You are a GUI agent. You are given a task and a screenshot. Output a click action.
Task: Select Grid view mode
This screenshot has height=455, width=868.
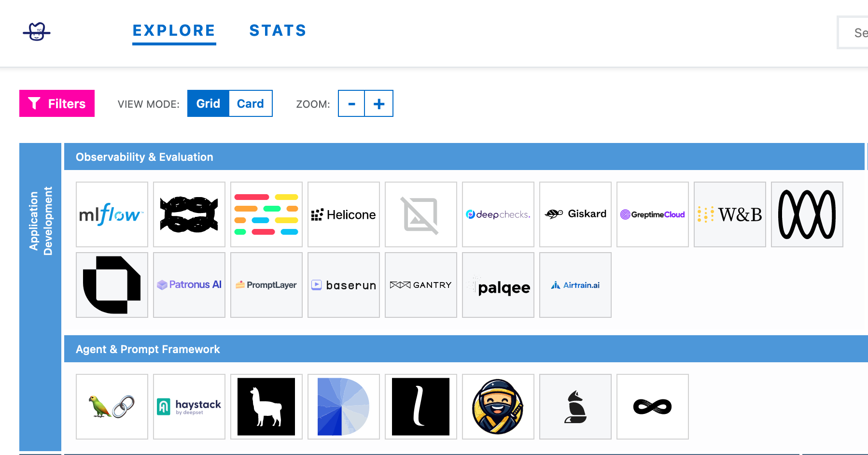(208, 103)
